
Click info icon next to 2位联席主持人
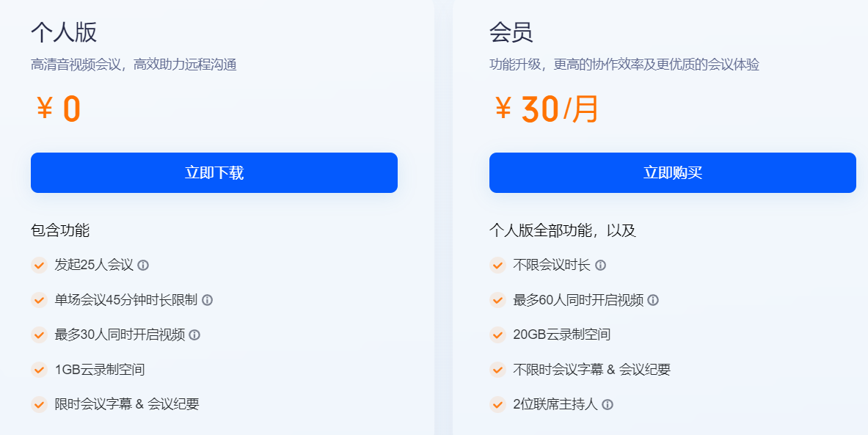pos(608,404)
